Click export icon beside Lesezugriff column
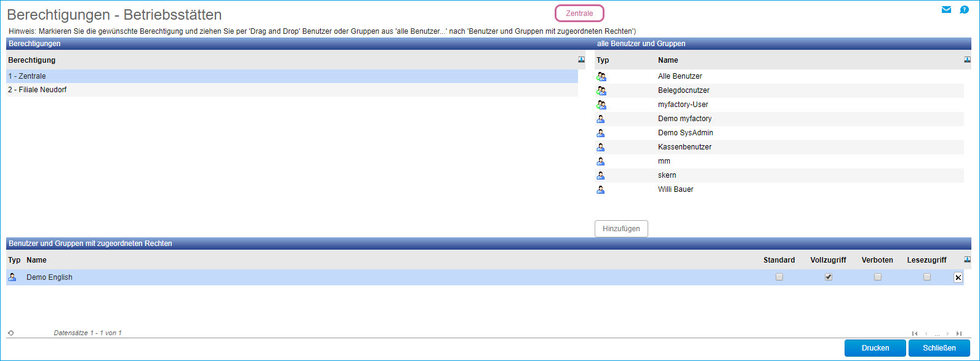This screenshot has height=361, width=980. point(967,260)
